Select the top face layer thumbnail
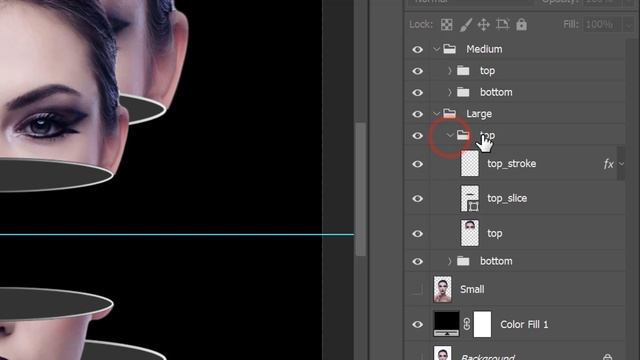 [469, 233]
